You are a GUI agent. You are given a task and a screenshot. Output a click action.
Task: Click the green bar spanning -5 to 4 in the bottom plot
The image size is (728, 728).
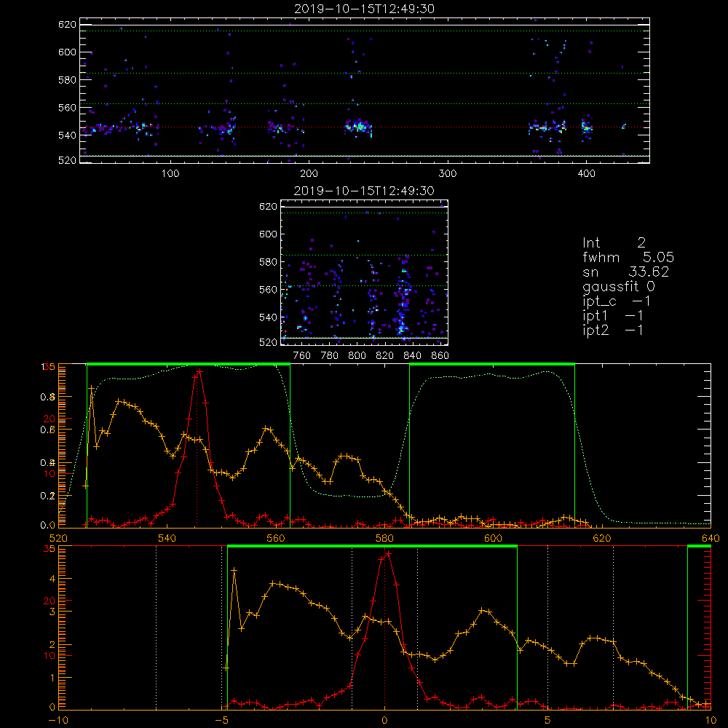pyautogui.click(x=372, y=547)
